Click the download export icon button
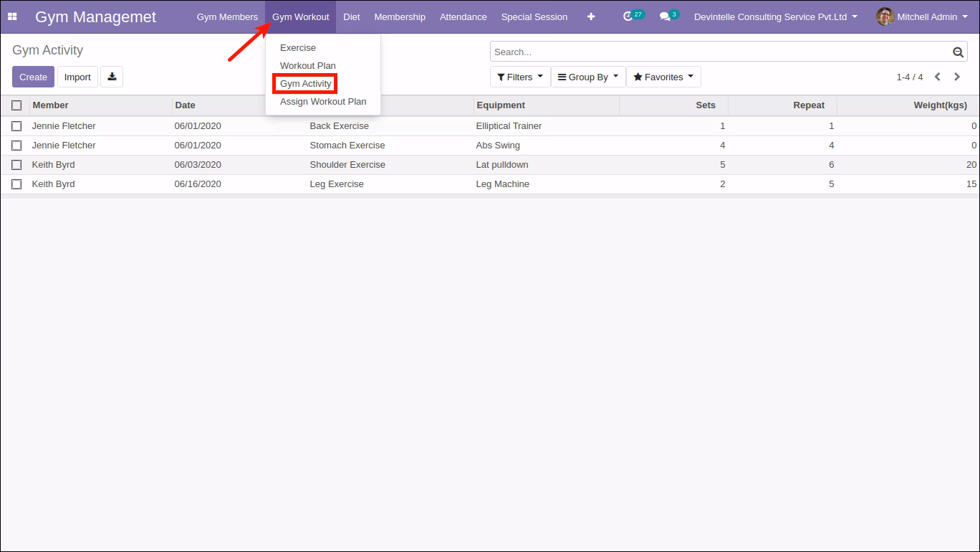Screen dimensions: 980x552 click(x=112, y=77)
